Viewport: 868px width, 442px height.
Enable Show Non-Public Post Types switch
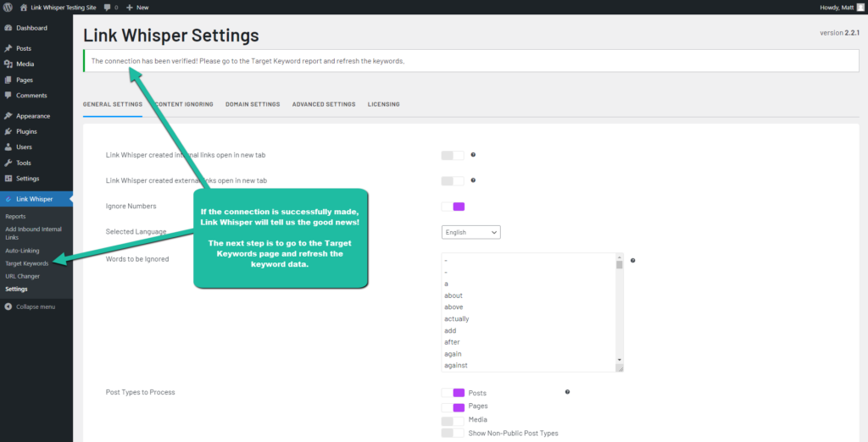tap(453, 434)
